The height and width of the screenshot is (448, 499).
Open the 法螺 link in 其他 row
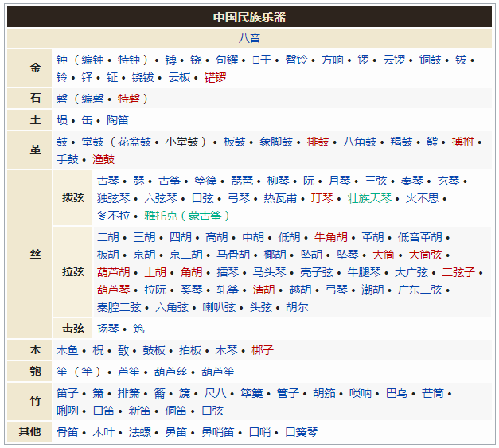click(x=139, y=432)
